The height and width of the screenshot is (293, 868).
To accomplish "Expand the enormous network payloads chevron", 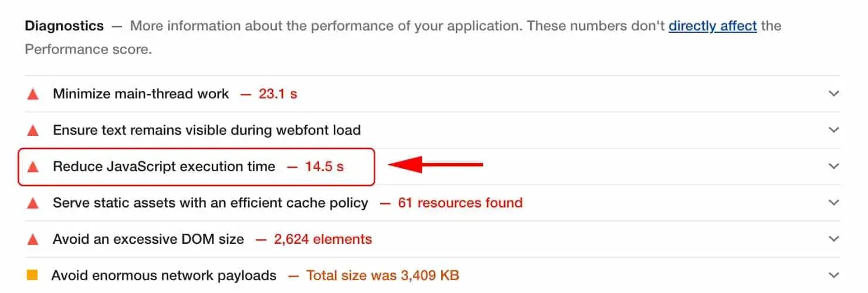I will [833, 275].
